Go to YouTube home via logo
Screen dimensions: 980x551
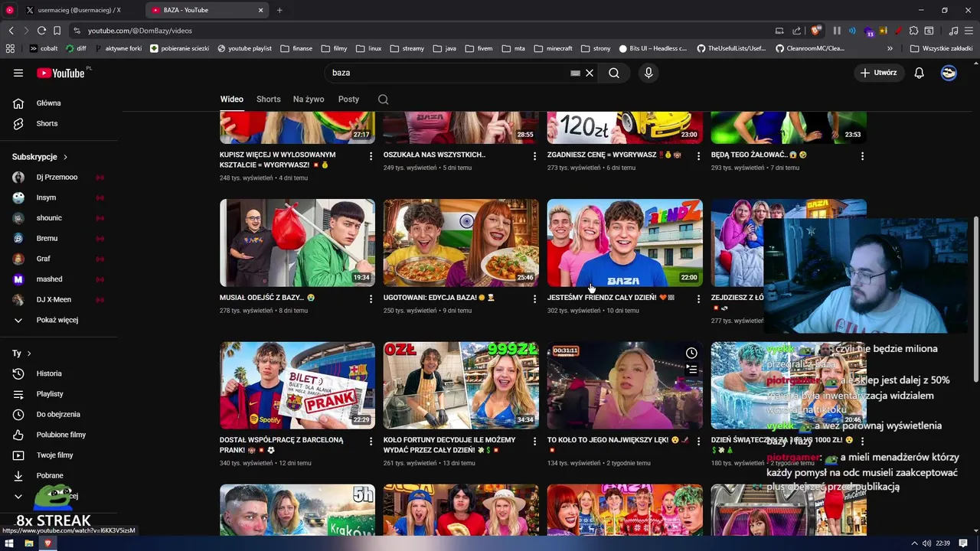[x=60, y=73]
